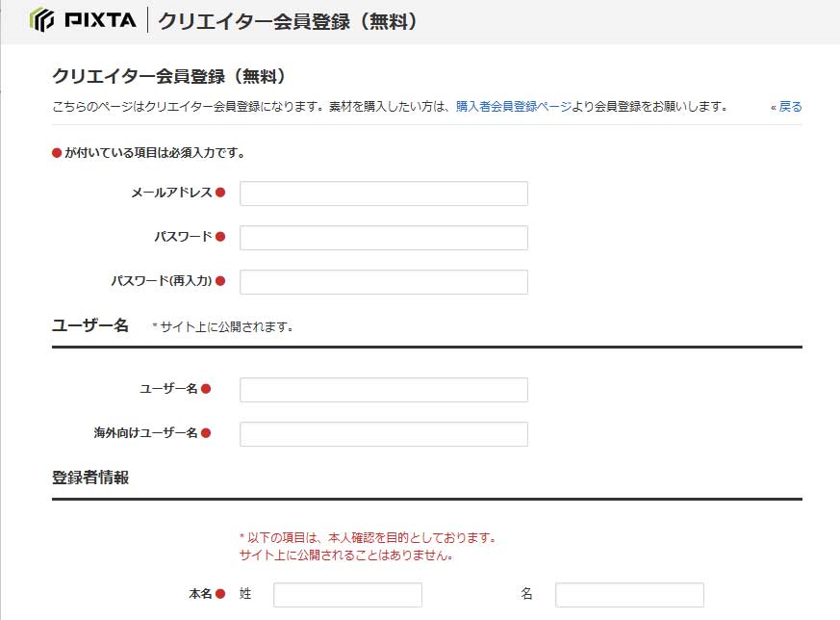Screen dimensions: 840x620
Task: Open the 購入者会員登録ページ link
Action: [491, 107]
